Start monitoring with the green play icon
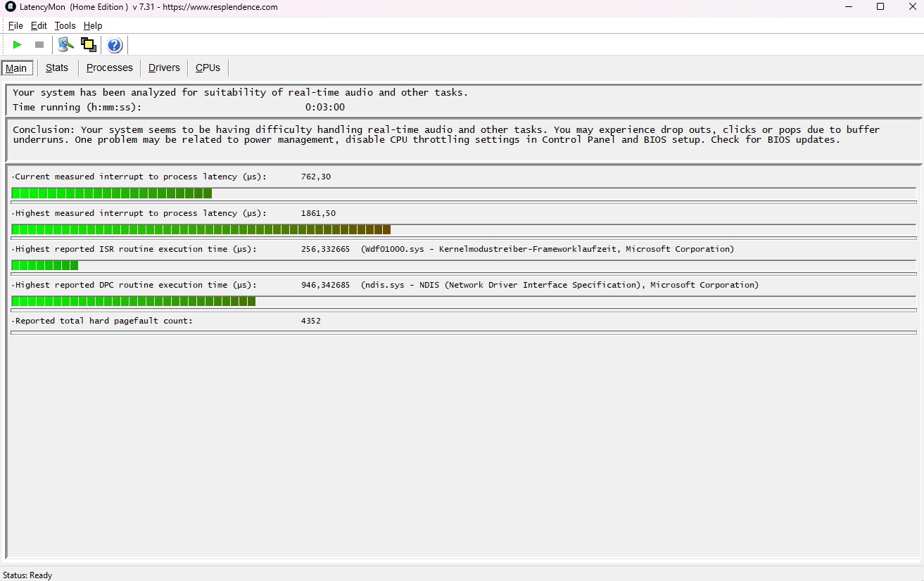This screenshot has height=581, width=924. 18,45
